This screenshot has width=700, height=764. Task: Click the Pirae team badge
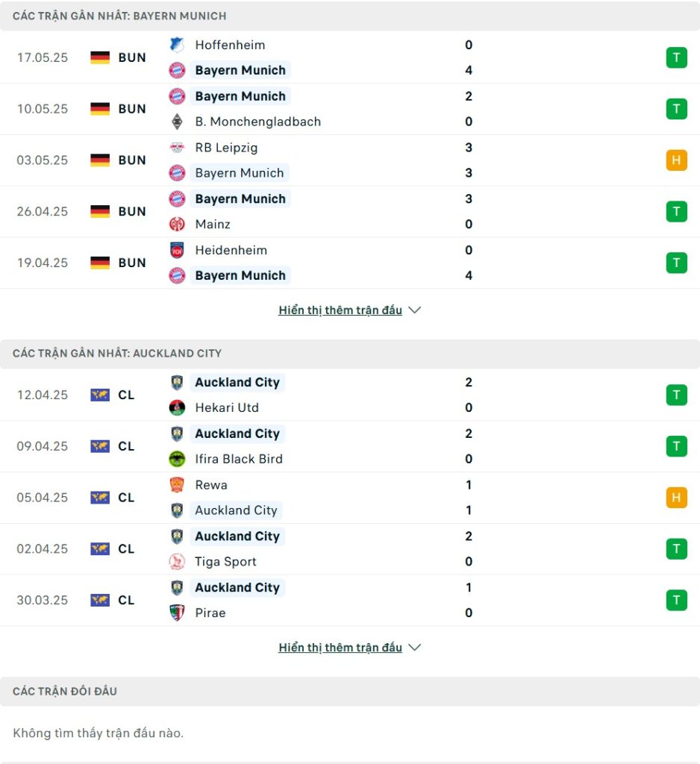click(x=177, y=613)
